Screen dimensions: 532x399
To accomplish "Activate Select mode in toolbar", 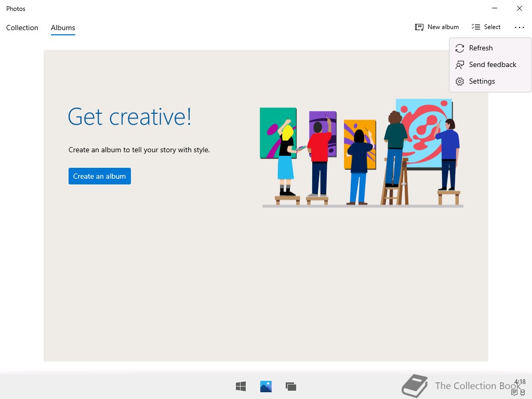I will tap(486, 27).
